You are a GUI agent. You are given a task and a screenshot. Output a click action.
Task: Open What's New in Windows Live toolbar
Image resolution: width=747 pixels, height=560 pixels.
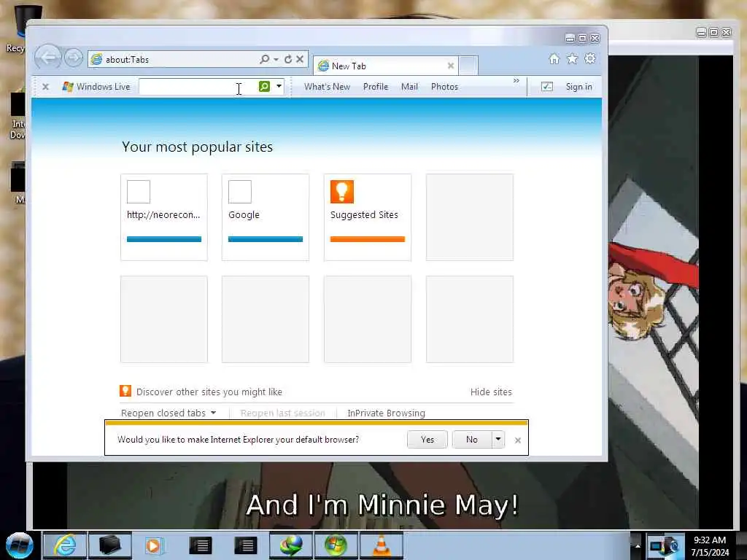click(327, 87)
